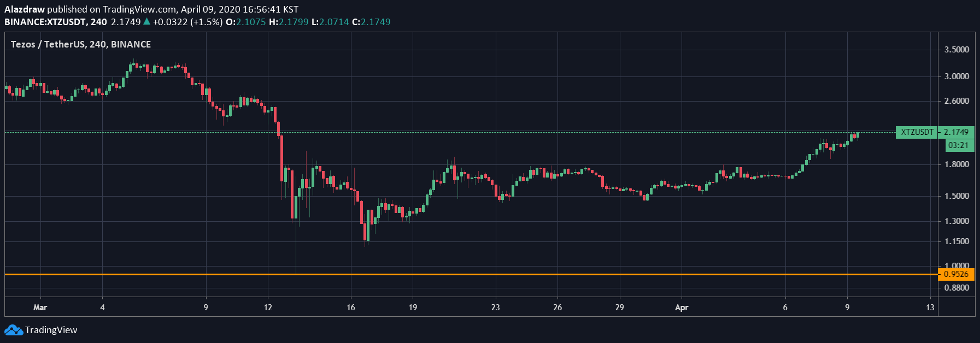
Task: Click the 3.5000 price axis label
Action: pos(956,50)
